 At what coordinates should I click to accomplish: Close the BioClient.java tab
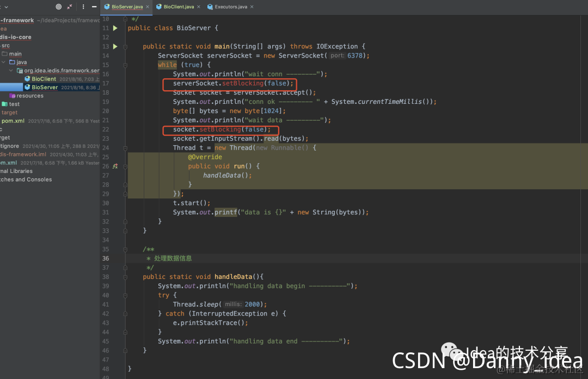click(x=198, y=7)
